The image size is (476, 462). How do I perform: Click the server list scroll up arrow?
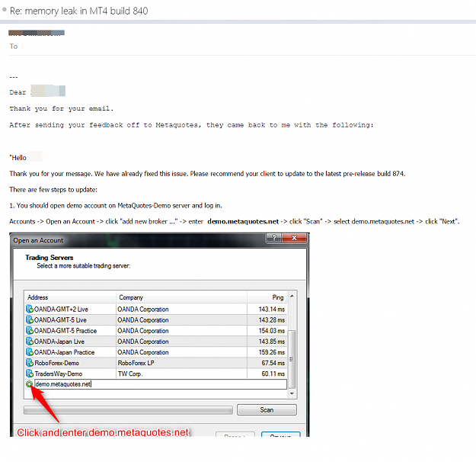292,296
